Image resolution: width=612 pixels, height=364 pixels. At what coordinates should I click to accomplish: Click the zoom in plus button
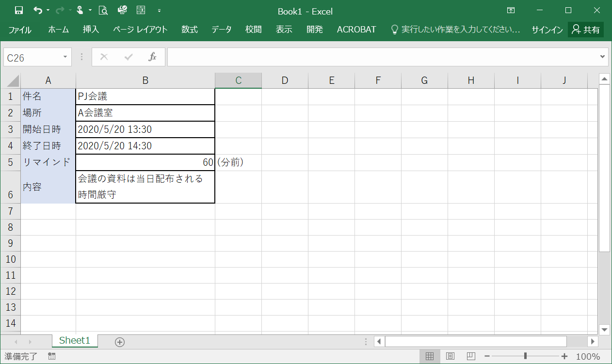564,356
